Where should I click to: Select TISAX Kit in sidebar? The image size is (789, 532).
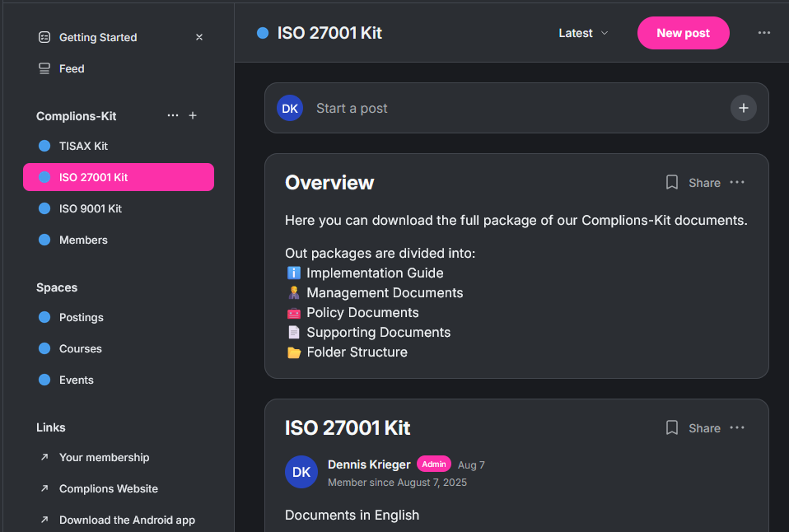tap(83, 146)
